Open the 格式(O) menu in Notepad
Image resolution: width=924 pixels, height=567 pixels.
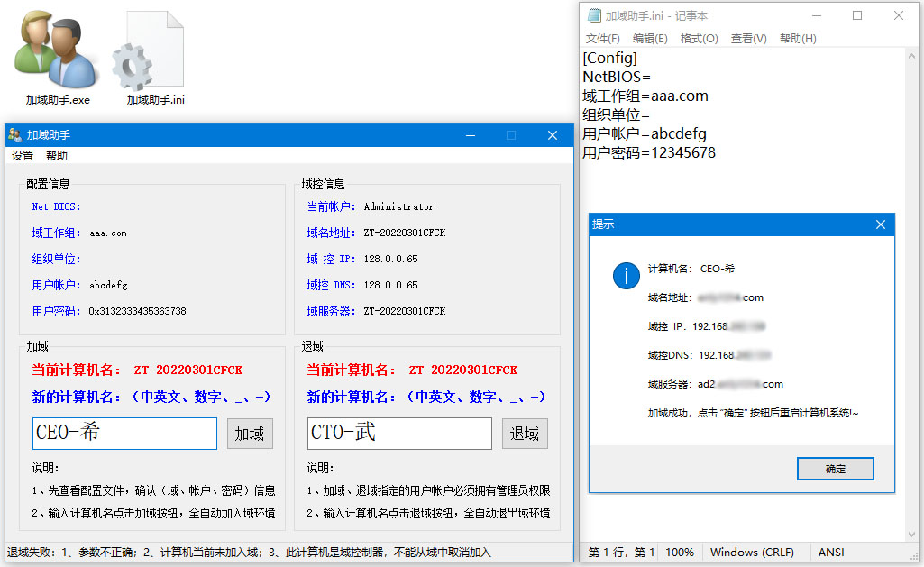698,38
